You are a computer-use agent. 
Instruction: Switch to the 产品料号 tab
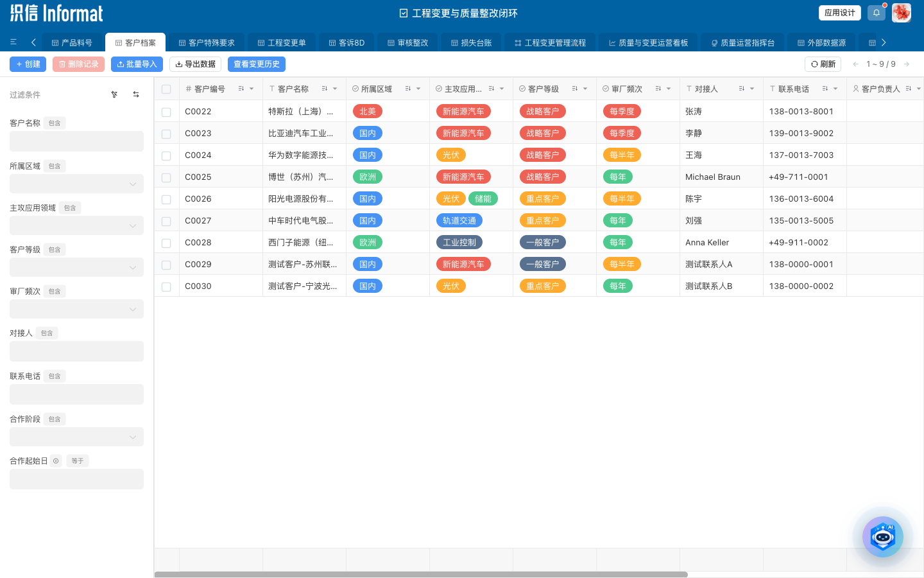(x=72, y=42)
